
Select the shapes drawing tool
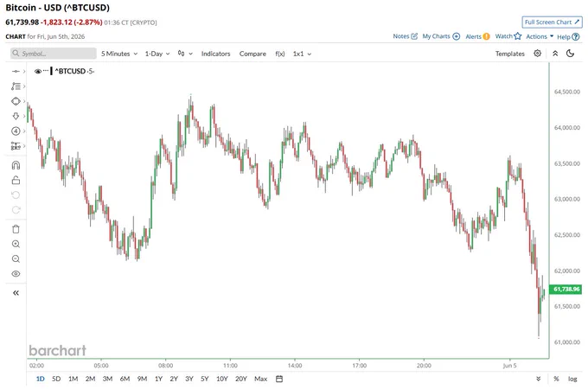pos(16,101)
